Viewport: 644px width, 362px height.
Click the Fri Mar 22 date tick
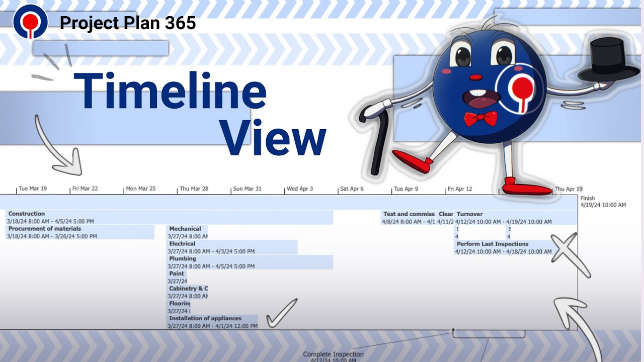coord(84,189)
